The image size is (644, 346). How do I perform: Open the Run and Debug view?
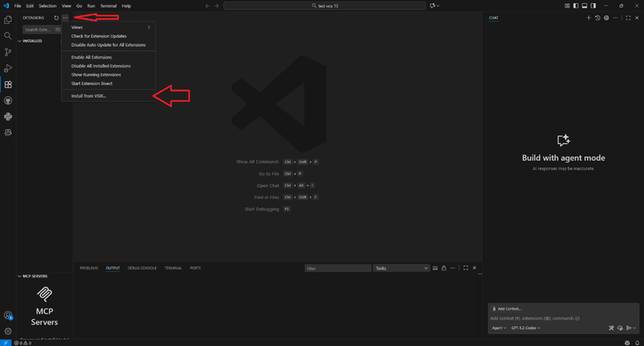coord(8,68)
